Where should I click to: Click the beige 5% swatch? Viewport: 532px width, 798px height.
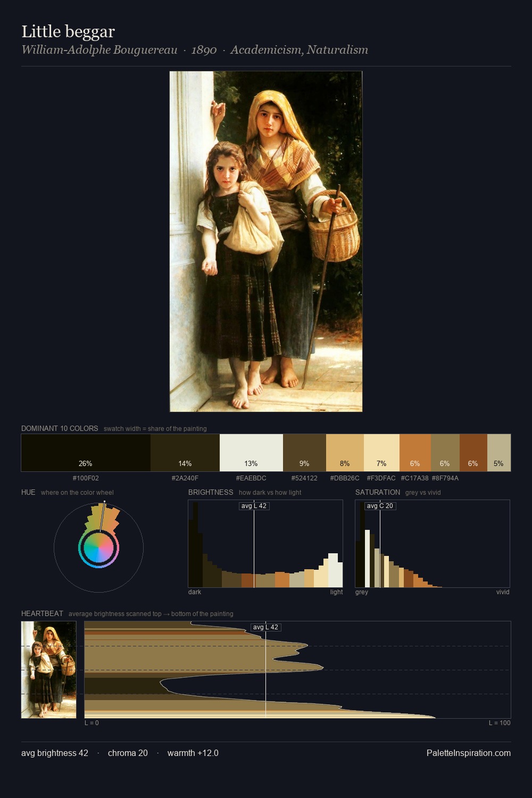click(x=499, y=453)
